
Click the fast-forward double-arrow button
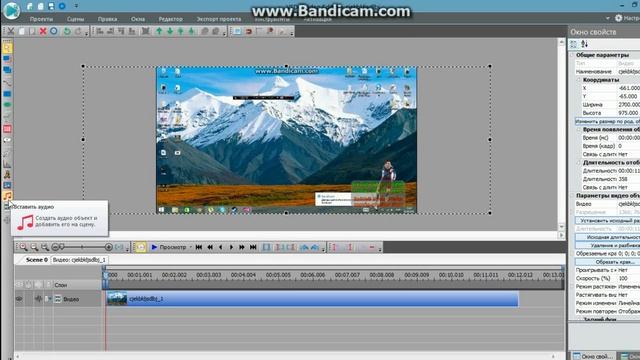[x=242, y=247]
